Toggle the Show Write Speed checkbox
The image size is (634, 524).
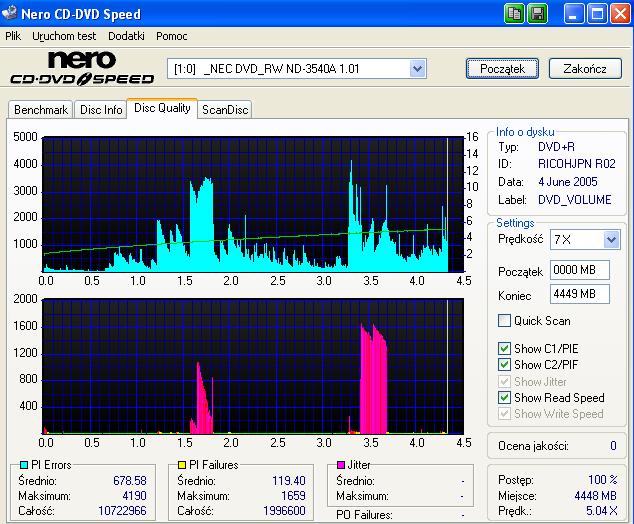pyautogui.click(x=504, y=414)
